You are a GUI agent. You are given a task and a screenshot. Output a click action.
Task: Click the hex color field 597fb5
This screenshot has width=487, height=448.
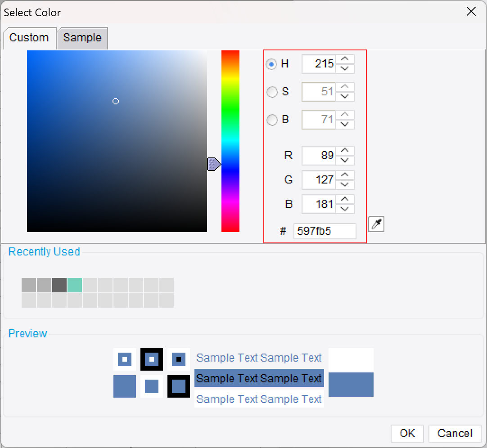(325, 231)
